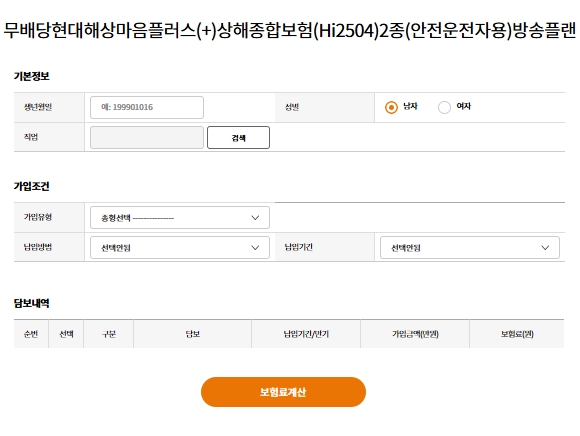Click the 생년월일 label
The image size is (580, 436).
(x=38, y=107)
